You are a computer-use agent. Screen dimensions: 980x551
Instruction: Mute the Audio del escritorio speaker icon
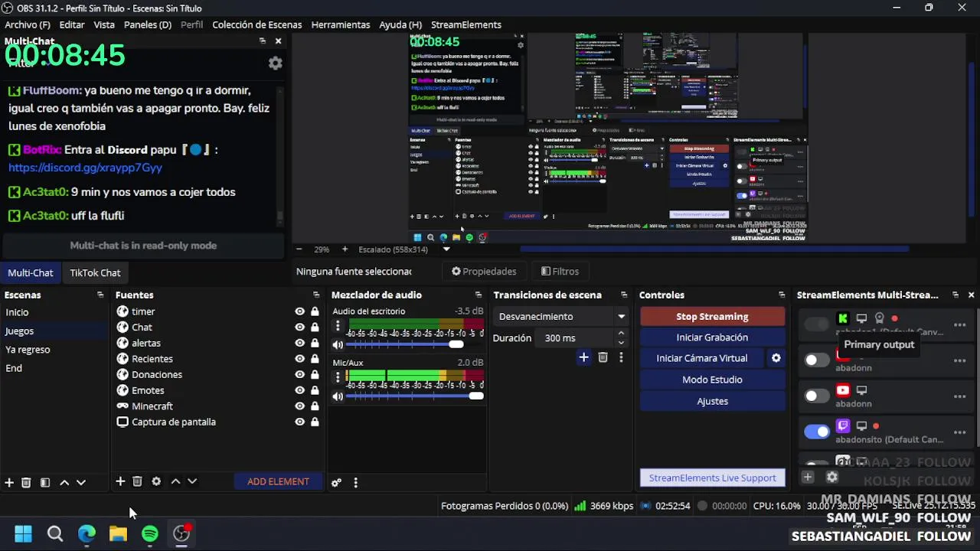338,344
